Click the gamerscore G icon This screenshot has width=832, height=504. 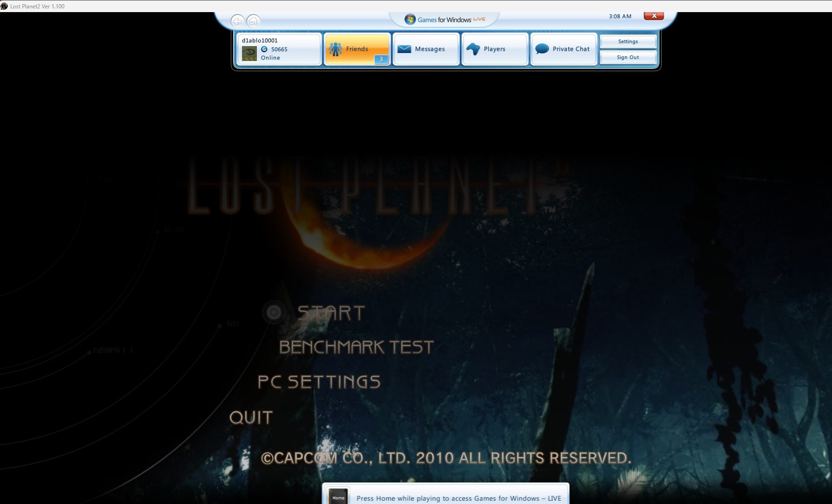(x=264, y=49)
